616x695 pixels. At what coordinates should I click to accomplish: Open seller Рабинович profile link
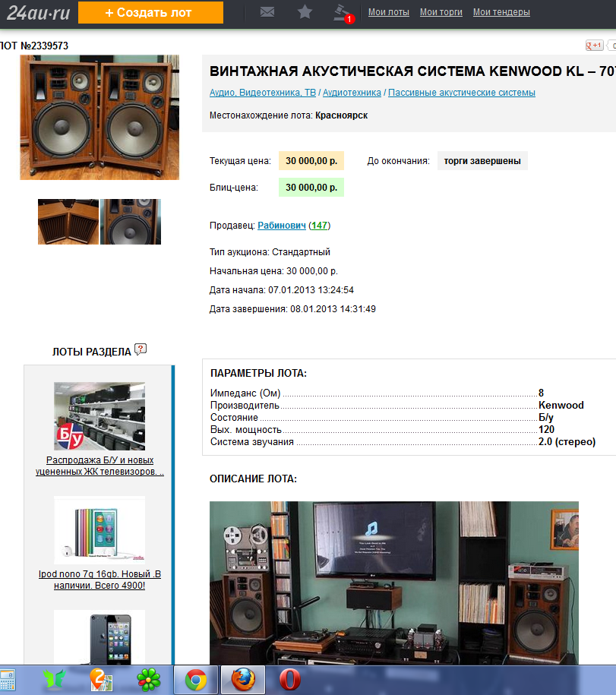click(x=282, y=225)
